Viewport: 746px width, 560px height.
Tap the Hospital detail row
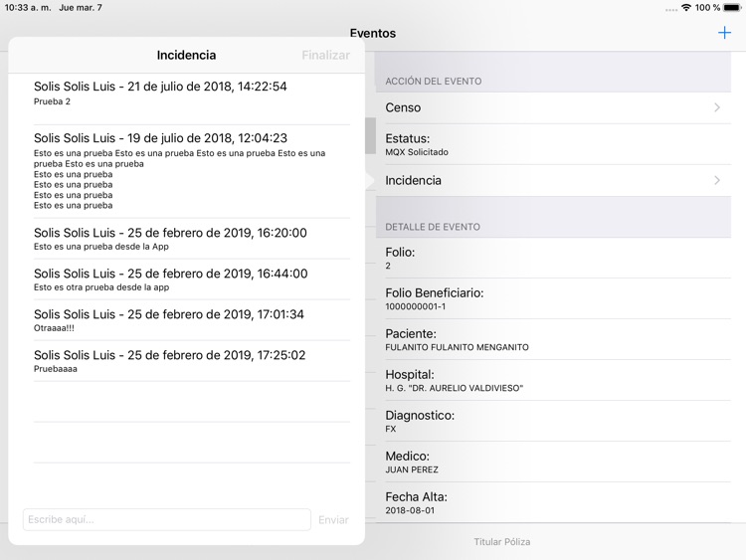(x=557, y=381)
